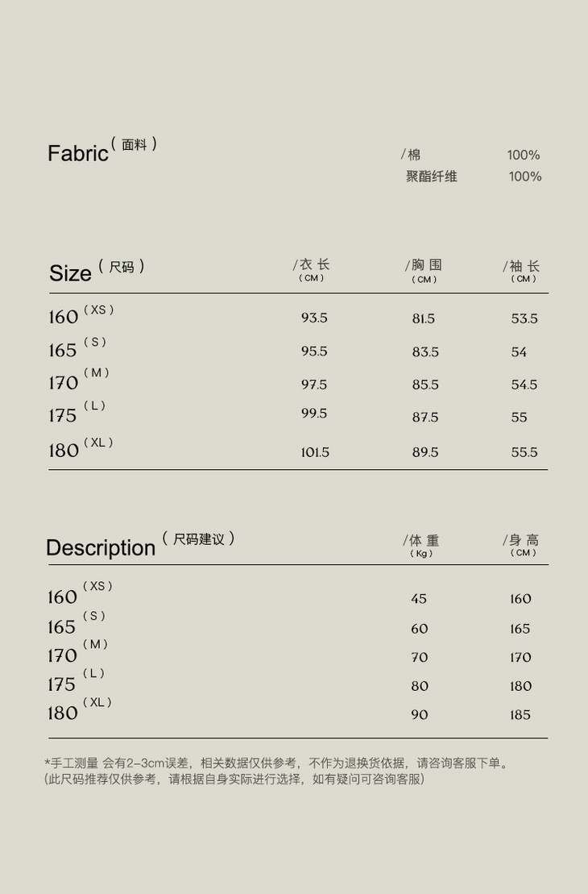Click the 53.5 sleeve length value
Viewport: 588px width, 894px height.
point(524,318)
